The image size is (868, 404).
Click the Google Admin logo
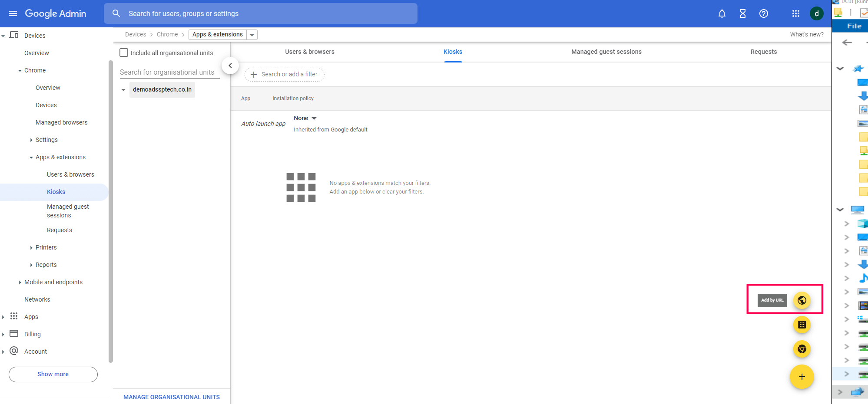tap(56, 13)
